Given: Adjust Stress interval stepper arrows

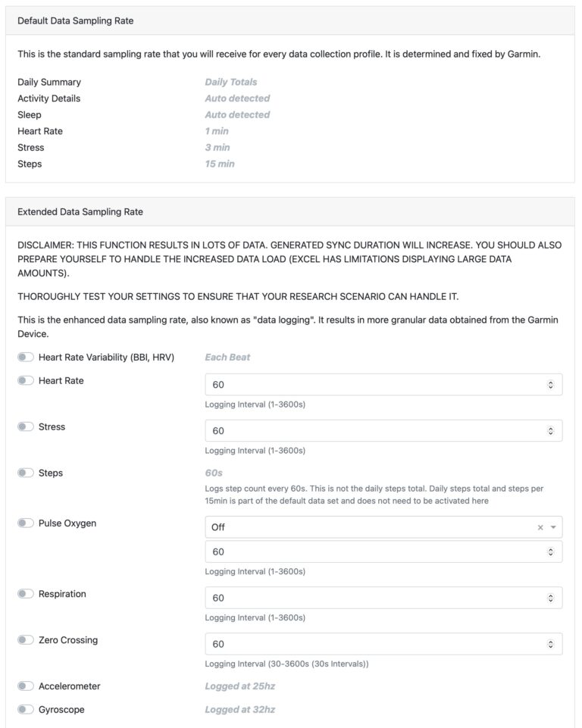Looking at the screenshot, I should [x=550, y=431].
